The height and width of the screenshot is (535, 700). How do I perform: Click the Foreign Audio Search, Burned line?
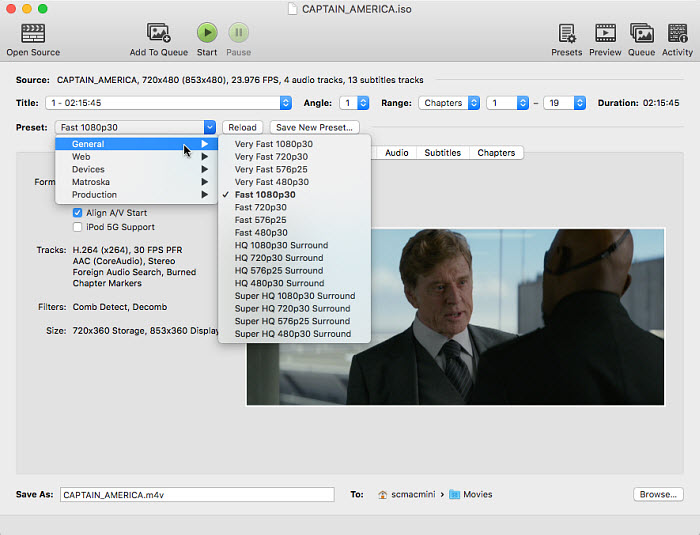134,272
